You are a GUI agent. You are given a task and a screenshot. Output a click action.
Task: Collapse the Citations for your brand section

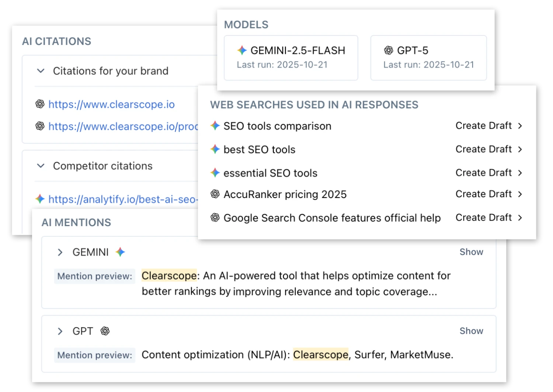[41, 71]
